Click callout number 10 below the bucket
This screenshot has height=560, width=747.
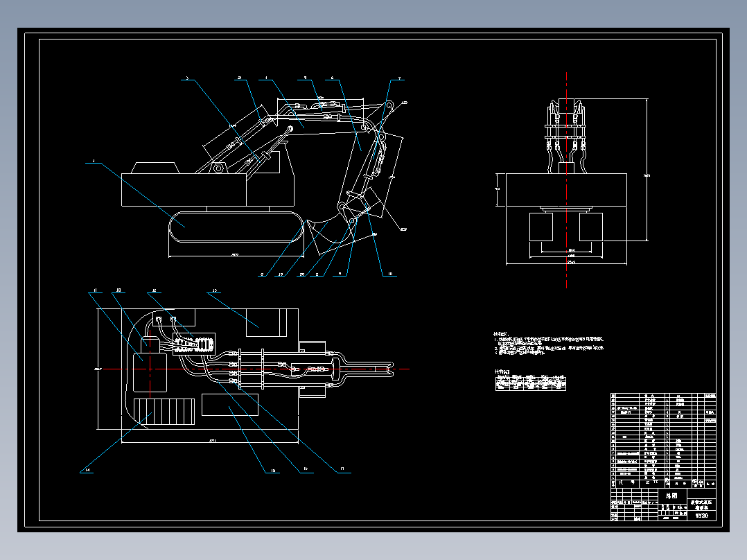[389, 272]
